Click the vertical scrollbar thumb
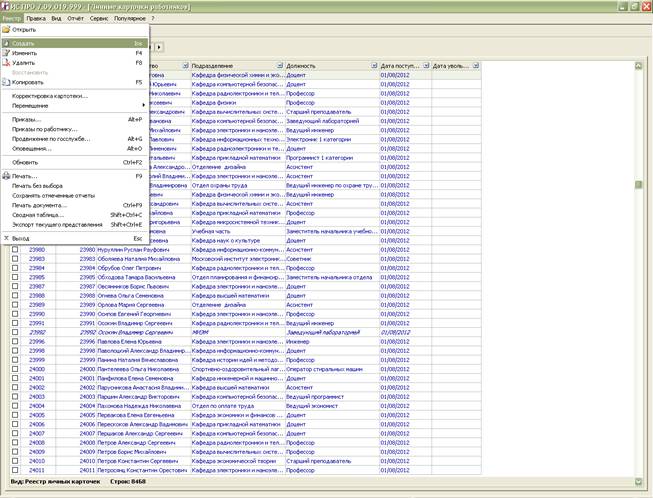Image resolution: width=653 pixels, height=498 pixels. (638, 185)
